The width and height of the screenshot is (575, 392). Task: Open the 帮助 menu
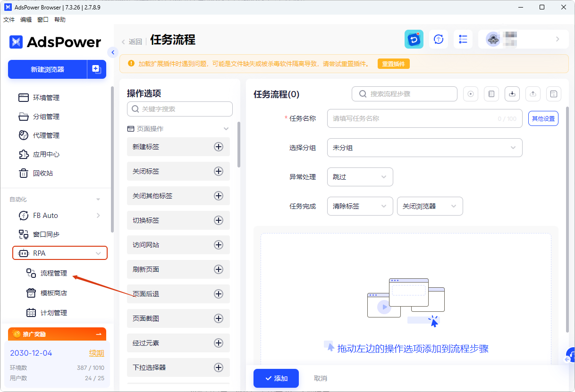click(x=60, y=20)
